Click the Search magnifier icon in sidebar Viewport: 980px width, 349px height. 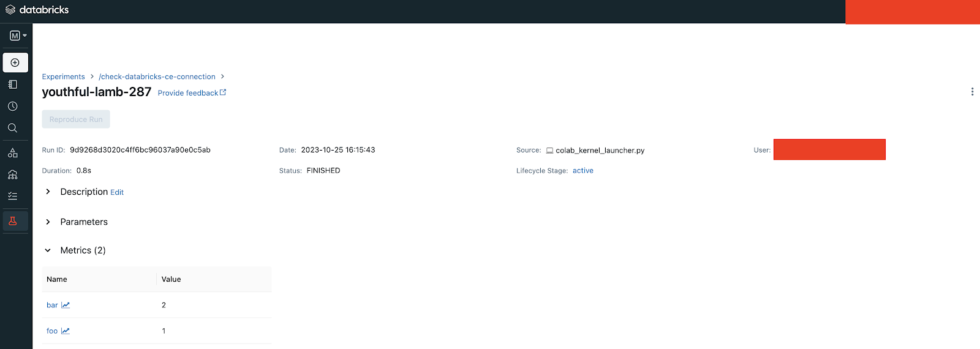[13, 128]
